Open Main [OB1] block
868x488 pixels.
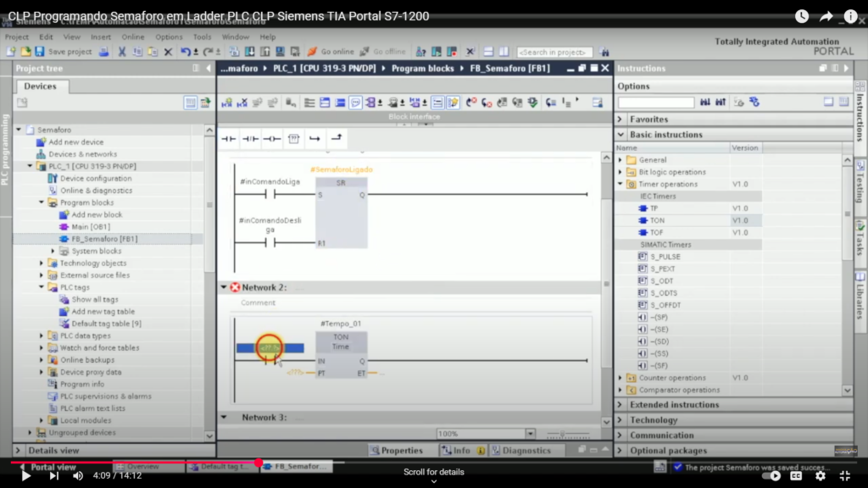91,227
